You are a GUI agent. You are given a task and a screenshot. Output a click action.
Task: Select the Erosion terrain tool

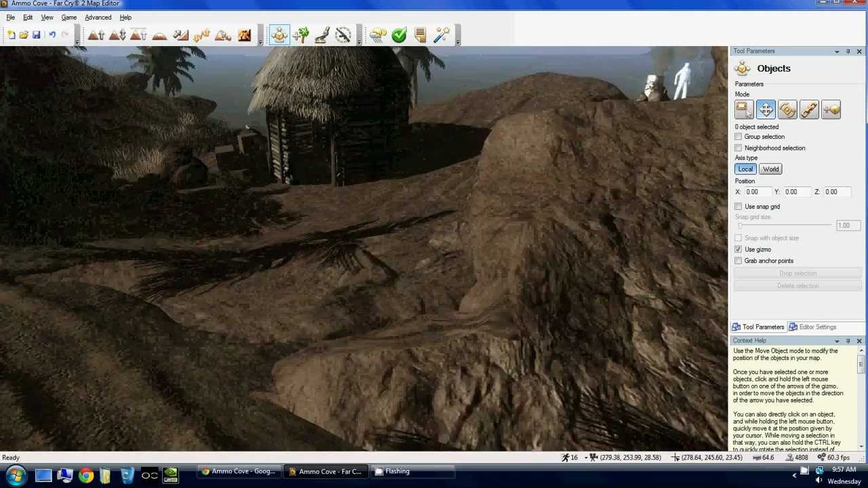click(x=222, y=35)
